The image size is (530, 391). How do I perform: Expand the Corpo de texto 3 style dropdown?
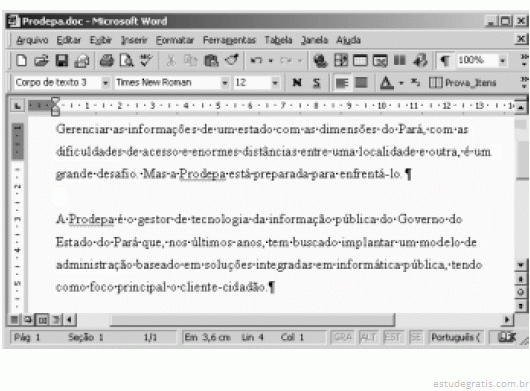pos(105,82)
